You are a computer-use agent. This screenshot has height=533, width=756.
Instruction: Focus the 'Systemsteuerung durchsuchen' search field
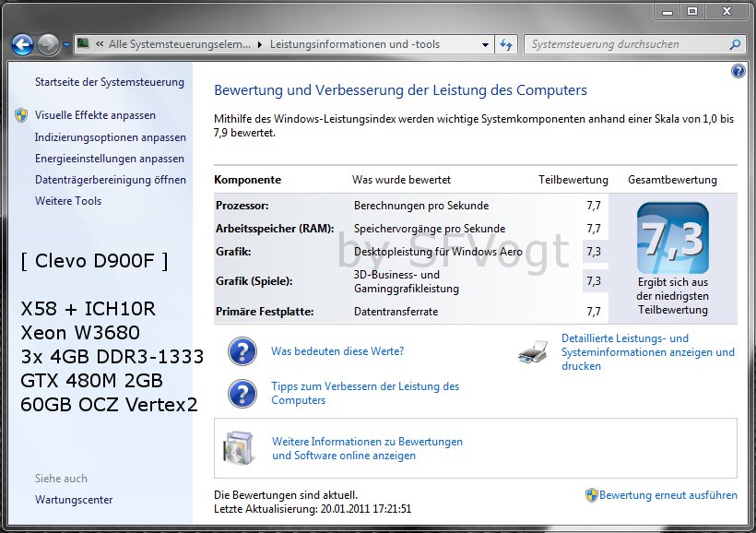pyautogui.click(x=627, y=44)
